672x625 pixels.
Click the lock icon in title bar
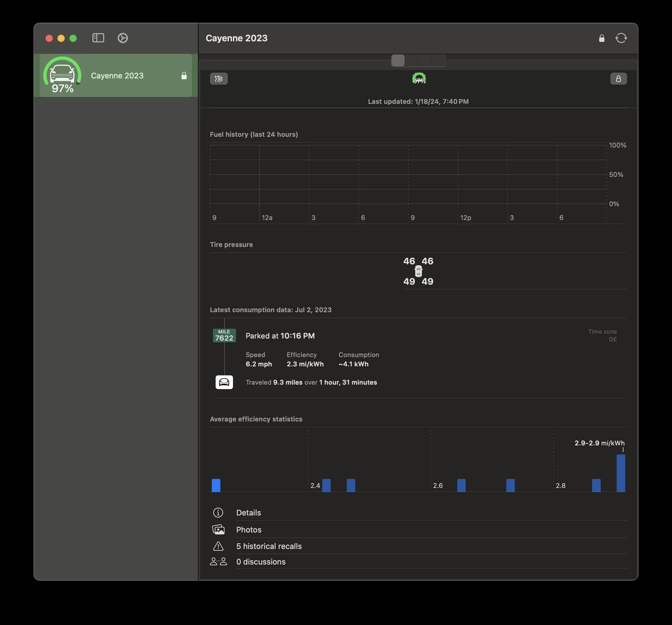point(602,38)
